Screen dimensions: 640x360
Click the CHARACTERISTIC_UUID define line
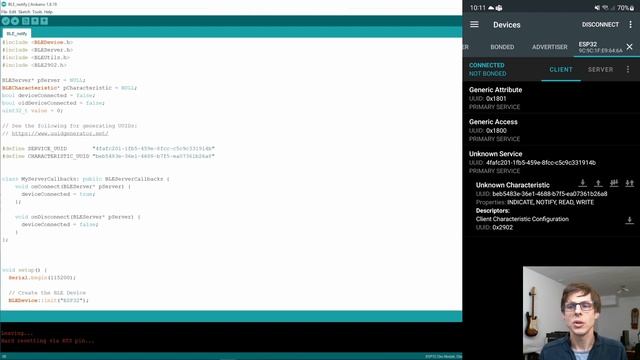point(108,156)
